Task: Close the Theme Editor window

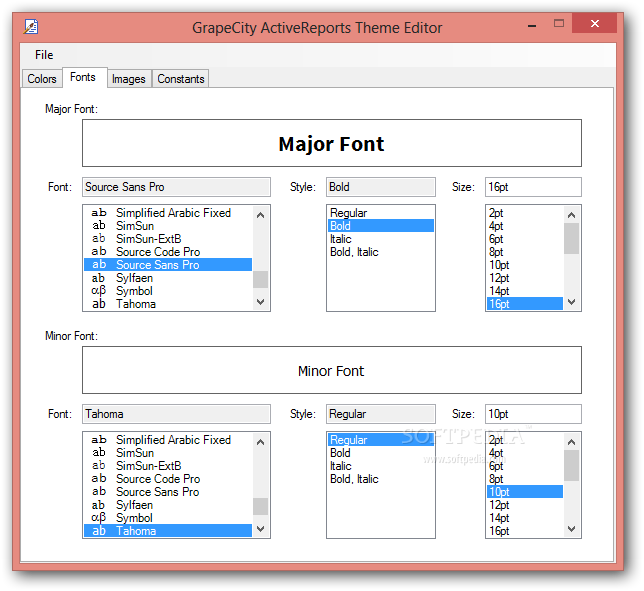Action: (594, 23)
